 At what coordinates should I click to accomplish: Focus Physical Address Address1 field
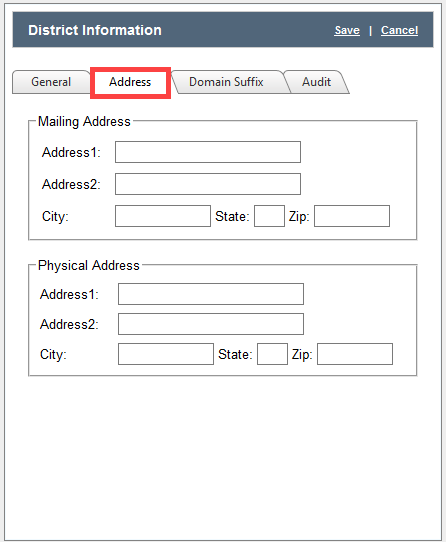click(211, 294)
